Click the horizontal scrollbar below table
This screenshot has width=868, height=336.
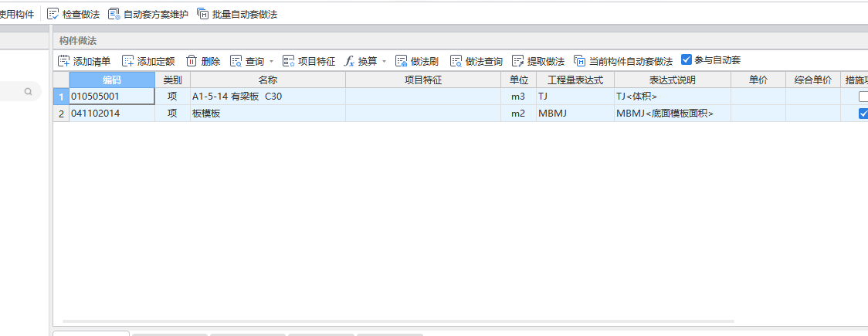pyautogui.click(x=398, y=321)
